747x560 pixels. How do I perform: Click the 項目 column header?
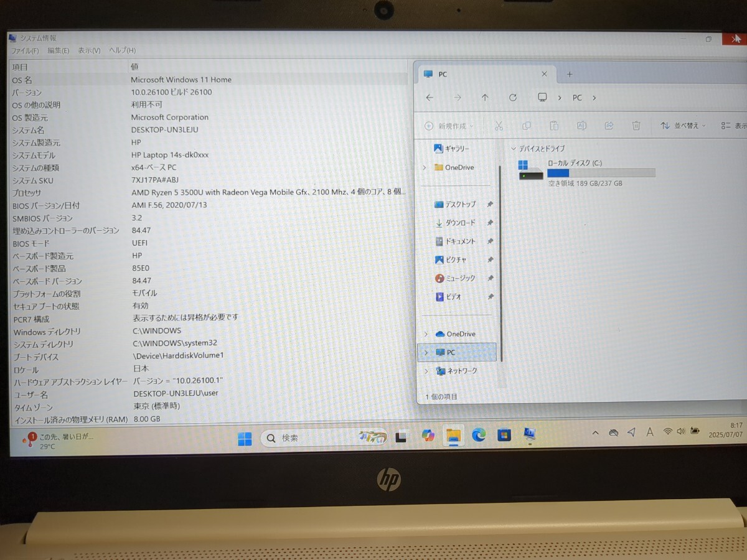(68, 67)
